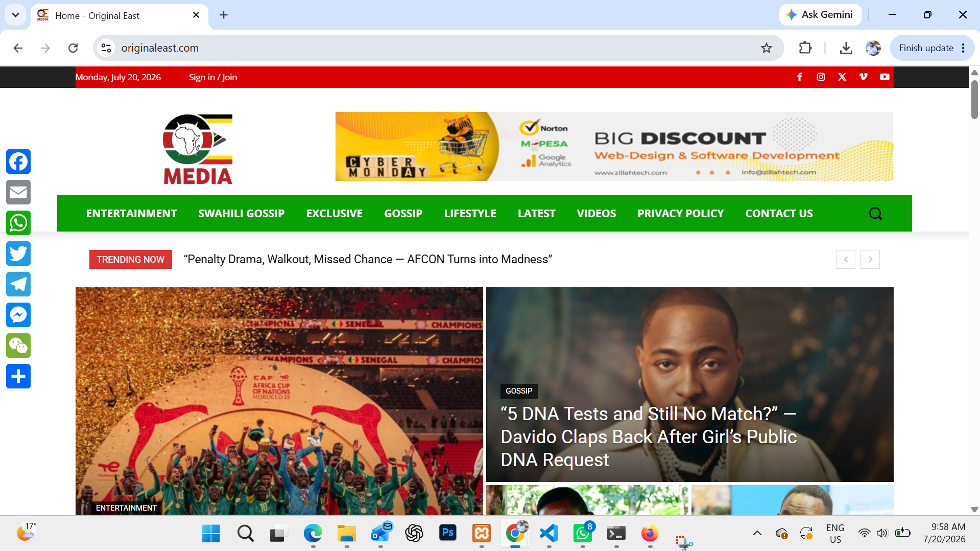Open the X (Twitter) link in the top bar
The height and width of the screenshot is (551, 980).
(x=842, y=77)
